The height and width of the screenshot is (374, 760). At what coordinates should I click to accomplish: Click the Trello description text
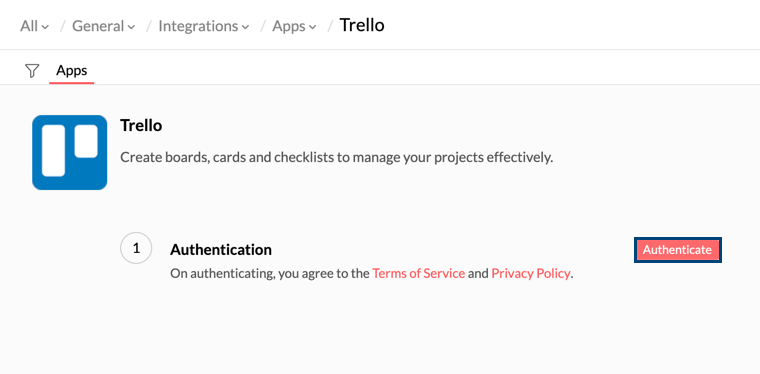pos(336,157)
